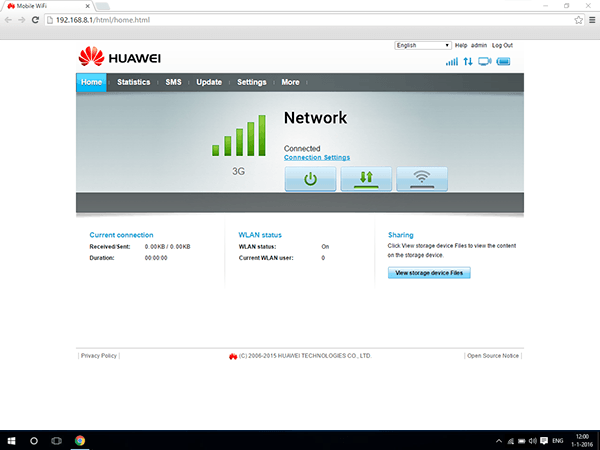600x450 pixels.
Task: Click the ENG language indicator in tray
Action: (x=558, y=441)
